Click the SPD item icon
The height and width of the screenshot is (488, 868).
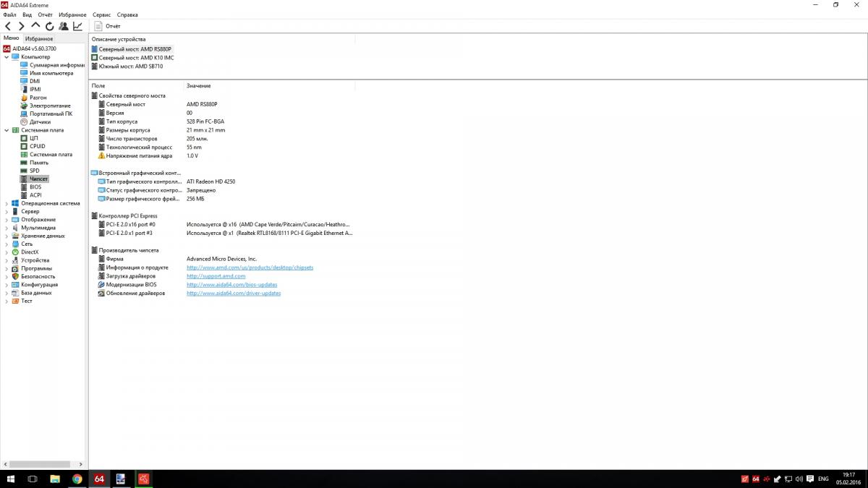coord(24,171)
